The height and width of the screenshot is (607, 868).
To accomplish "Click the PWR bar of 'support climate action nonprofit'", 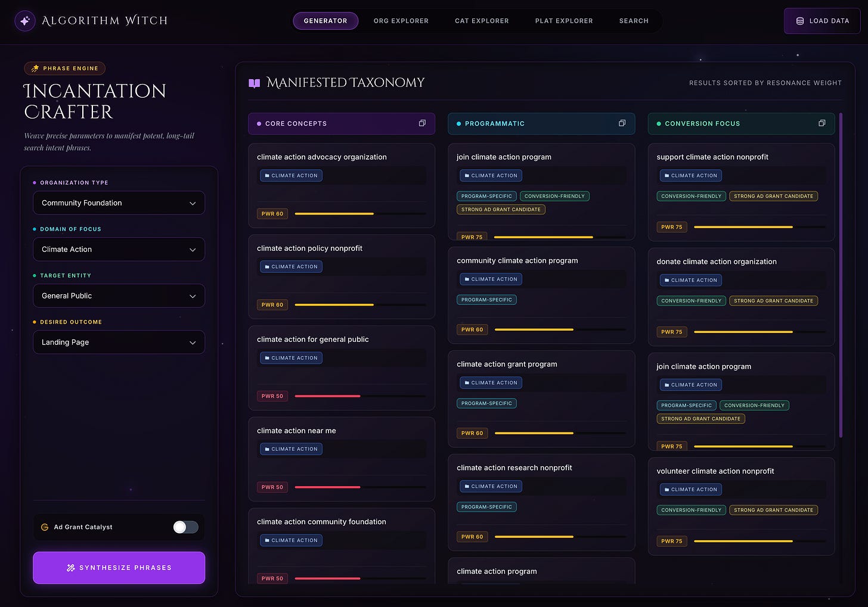I will coord(759,227).
